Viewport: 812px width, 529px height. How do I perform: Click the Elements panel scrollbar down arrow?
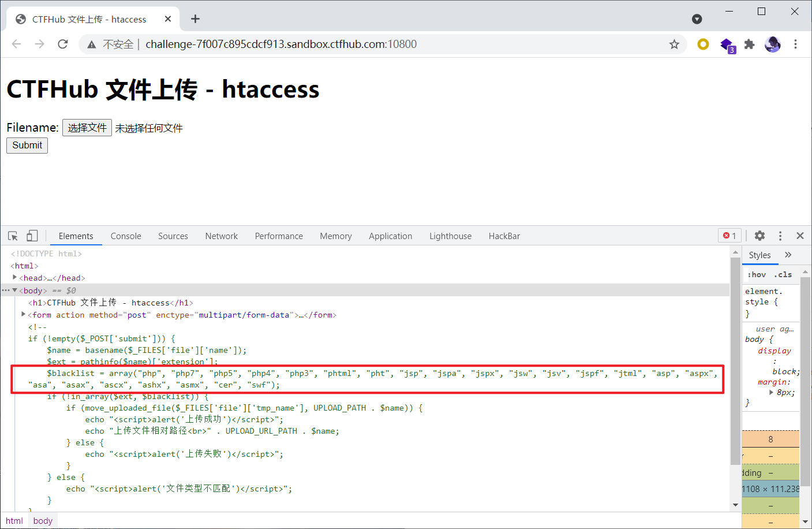[735, 505]
